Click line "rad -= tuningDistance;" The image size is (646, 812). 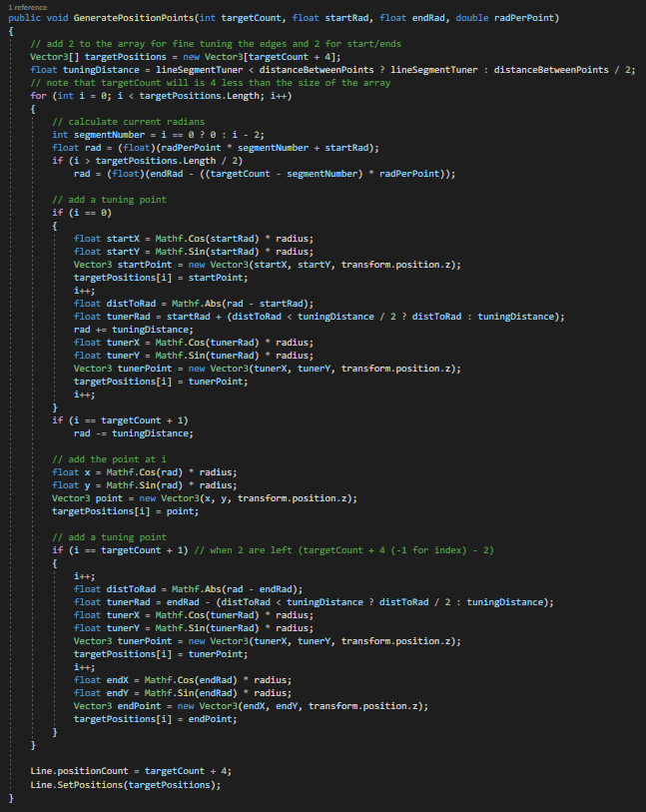pyautogui.click(x=134, y=432)
